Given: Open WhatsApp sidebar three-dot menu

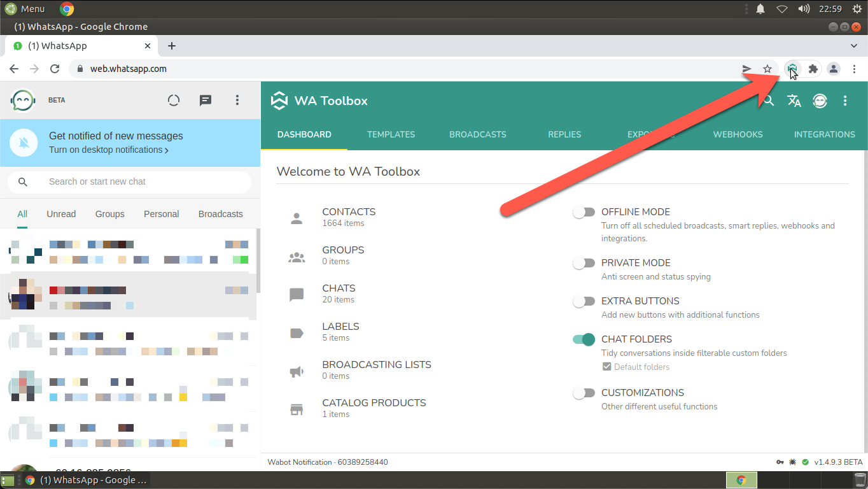Looking at the screenshot, I should pyautogui.click(x=237, y=100).
